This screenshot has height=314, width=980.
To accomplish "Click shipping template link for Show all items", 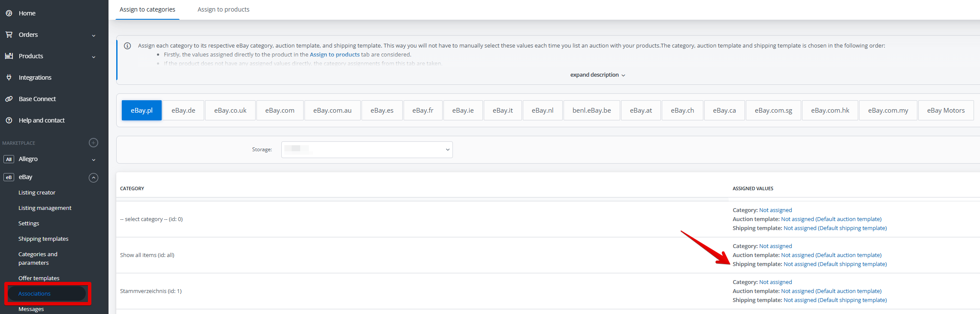I will 835,264.
